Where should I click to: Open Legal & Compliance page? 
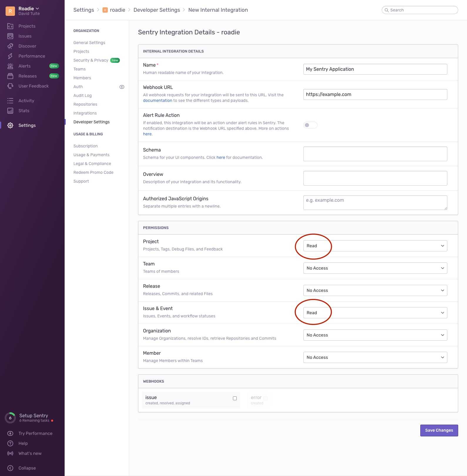coord(92,164)
